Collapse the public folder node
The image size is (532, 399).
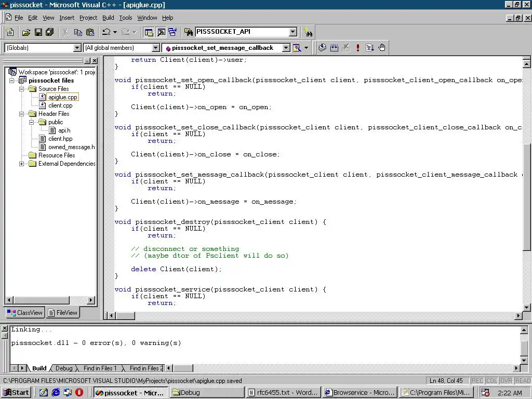coord(32,122)
